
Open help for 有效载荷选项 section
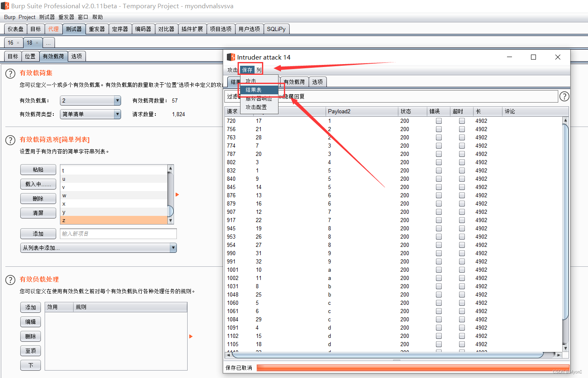tap(10, 140)
